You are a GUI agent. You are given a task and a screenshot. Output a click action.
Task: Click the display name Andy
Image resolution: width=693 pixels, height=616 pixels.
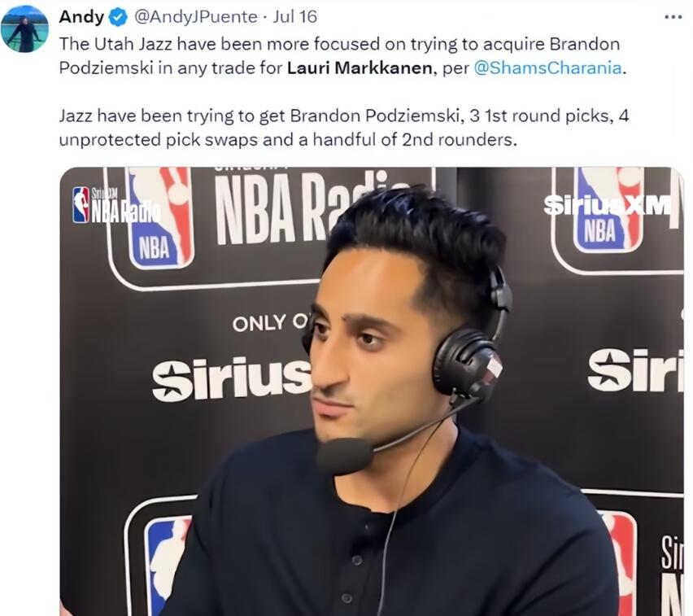pos(82,17)
